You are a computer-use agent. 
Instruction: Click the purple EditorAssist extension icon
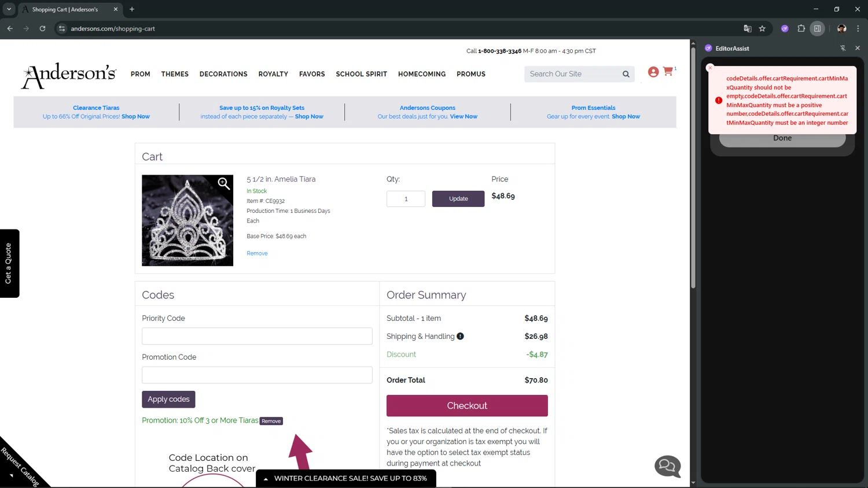(785, 28)
